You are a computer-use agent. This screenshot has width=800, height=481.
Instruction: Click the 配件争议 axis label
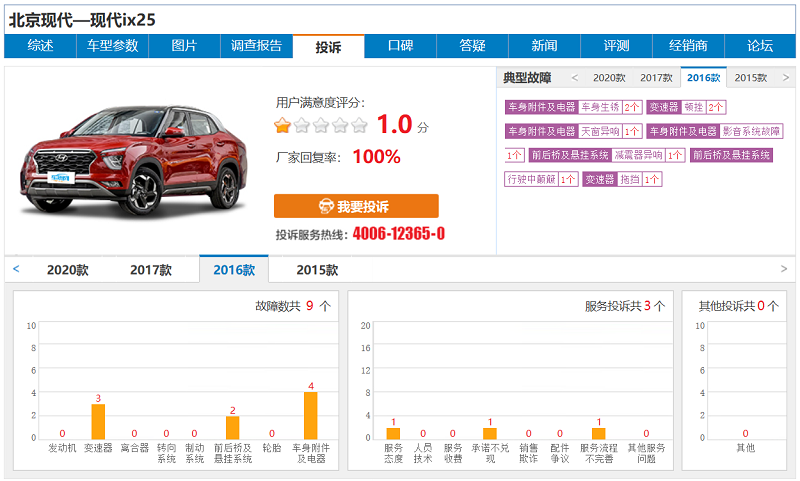560,453
